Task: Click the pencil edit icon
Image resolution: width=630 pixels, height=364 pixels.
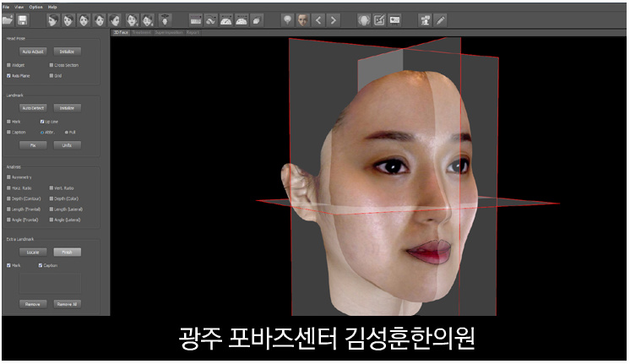Action: 441,20
